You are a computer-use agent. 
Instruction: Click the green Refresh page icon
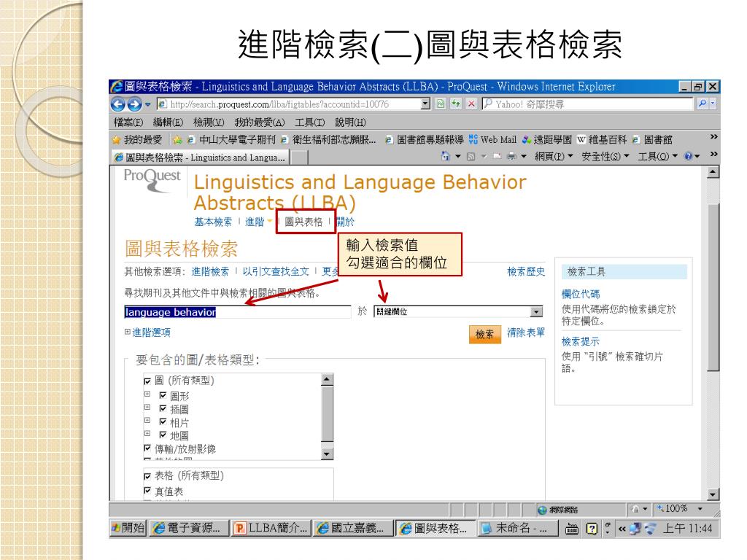point(457,104)
